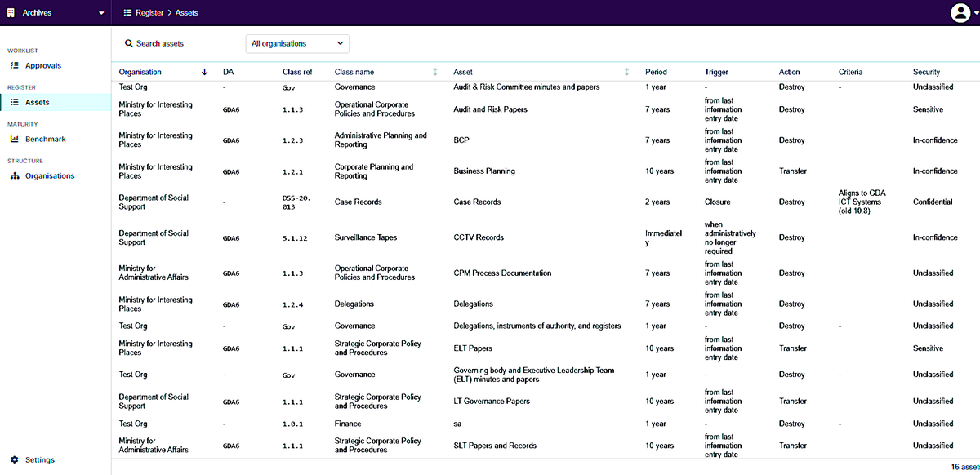Open the Archives dropdown arrow

(x=101, y=13)
